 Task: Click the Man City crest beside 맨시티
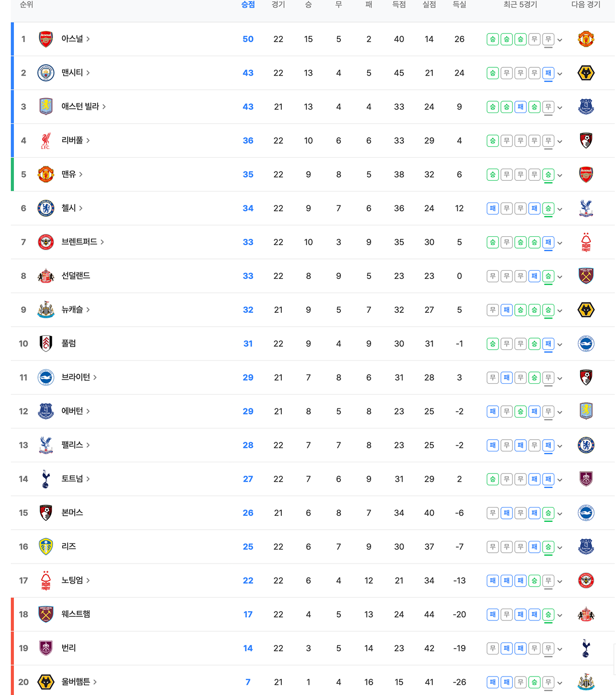tap(46, 73)
